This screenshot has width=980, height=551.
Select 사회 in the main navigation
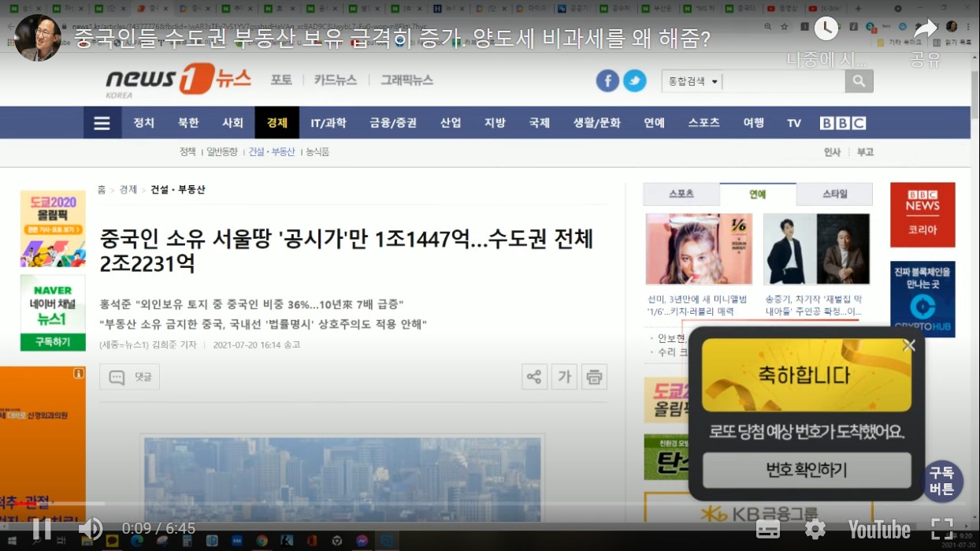[x=232, y=123]
